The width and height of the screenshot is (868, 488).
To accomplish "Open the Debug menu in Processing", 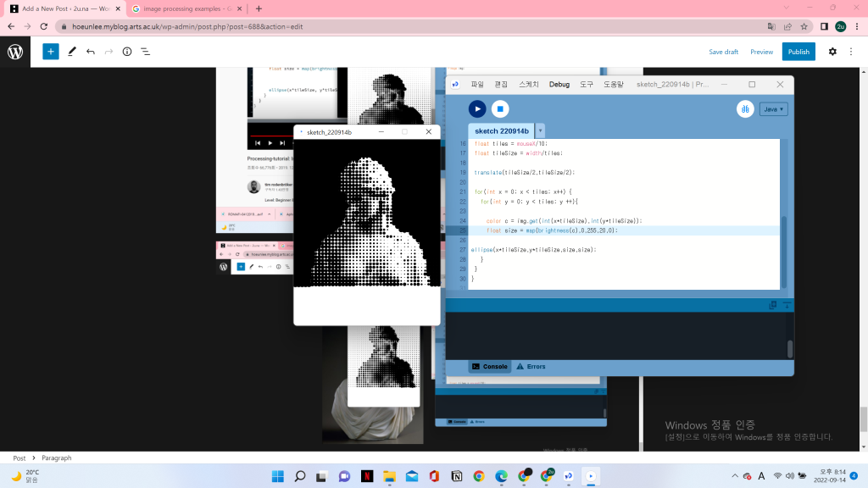I will click(x=559, y=84).
